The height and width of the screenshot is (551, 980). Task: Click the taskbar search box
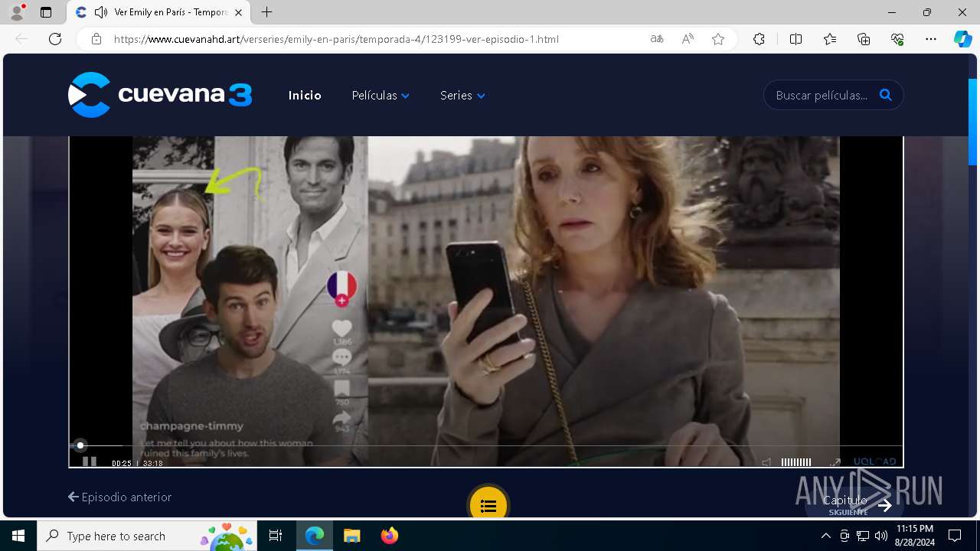tap(149, 536)
